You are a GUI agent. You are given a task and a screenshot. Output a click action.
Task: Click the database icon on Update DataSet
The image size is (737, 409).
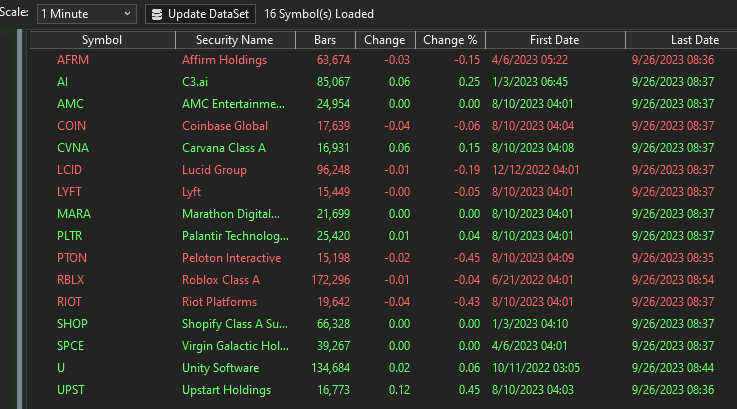[159, 14]
